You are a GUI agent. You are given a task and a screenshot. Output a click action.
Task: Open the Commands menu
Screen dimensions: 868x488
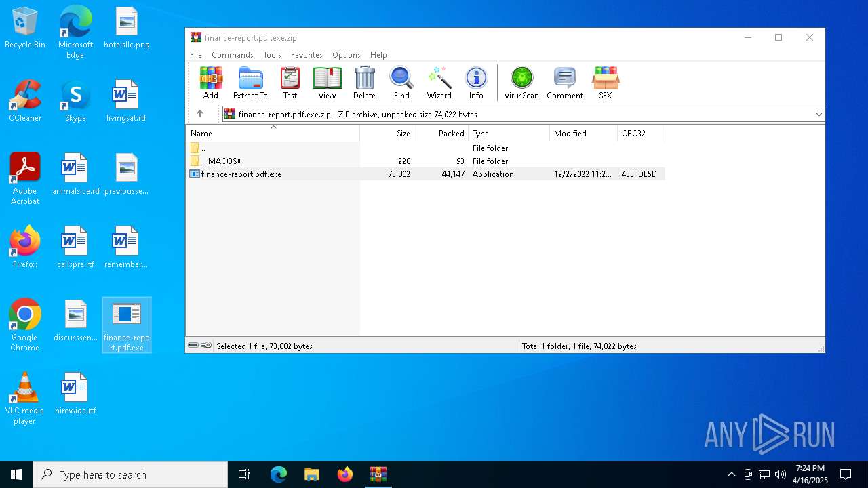(x=233, y=55)
